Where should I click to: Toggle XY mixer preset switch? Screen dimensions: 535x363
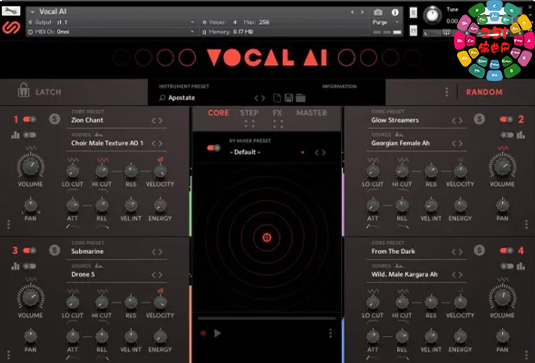click(x=214, y=148)
